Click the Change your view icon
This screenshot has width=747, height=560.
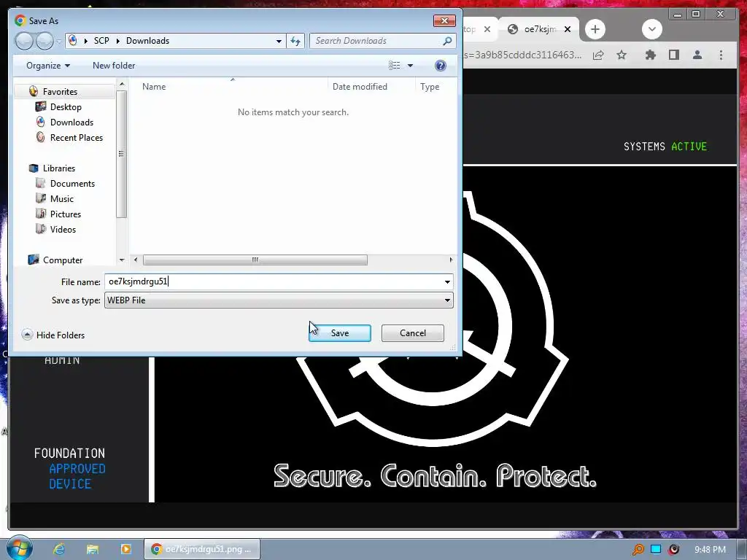pos(395,66)
